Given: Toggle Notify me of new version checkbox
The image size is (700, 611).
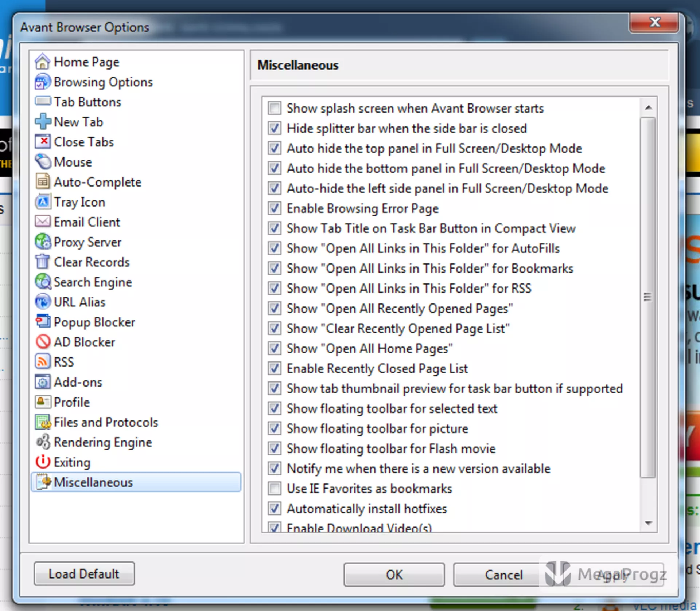Looking at the screenshot, I should [x=274, y=469].
